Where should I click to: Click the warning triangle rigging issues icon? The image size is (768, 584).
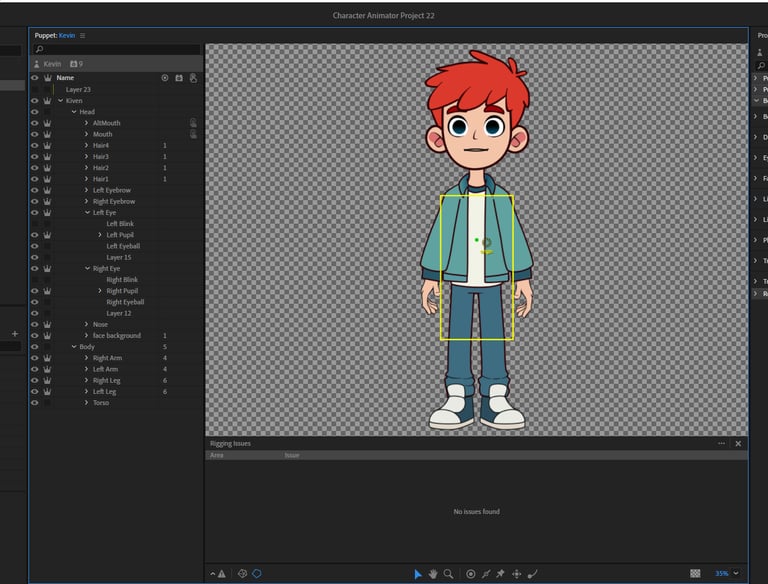[221, 574]
